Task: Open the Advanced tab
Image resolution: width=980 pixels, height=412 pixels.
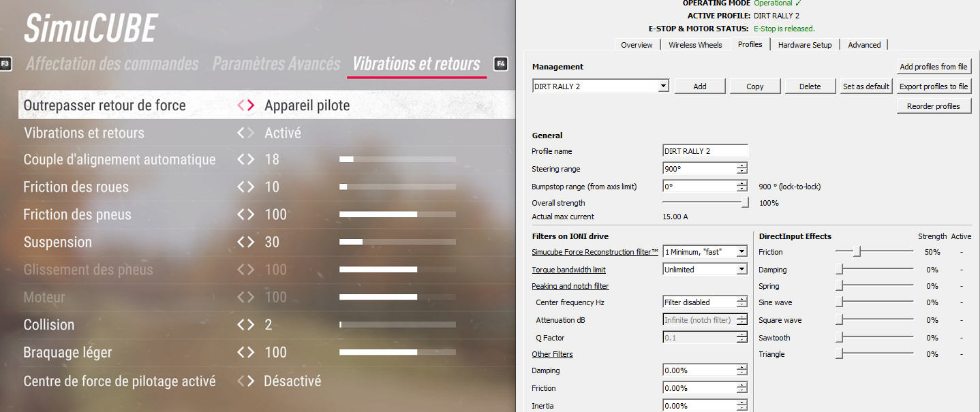Action: click(864, 45)
